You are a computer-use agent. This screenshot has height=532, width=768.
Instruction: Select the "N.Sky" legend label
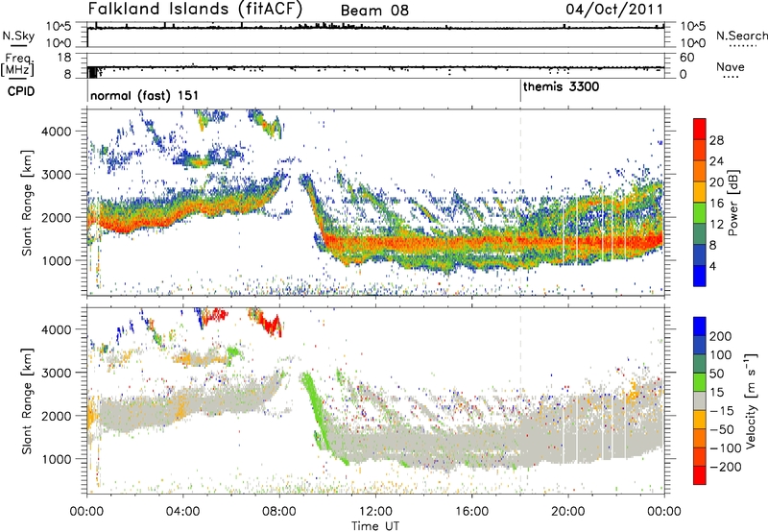pyautogui.click(x=18, y=36)
